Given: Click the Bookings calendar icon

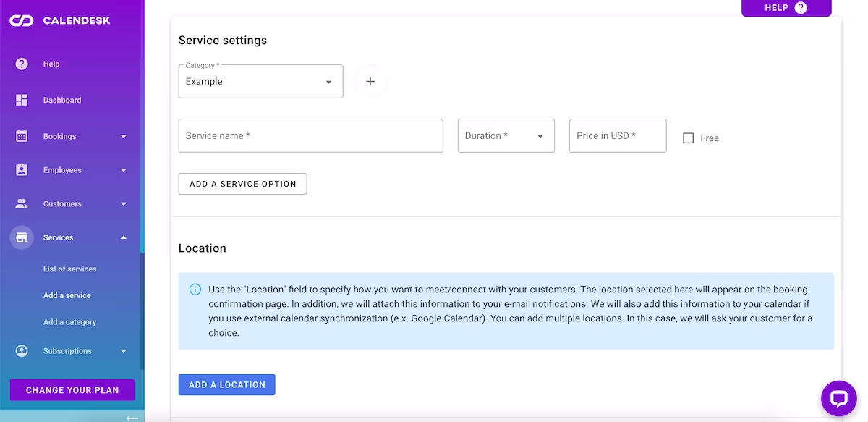Looking at the screenshot, I should pos(22,136).
